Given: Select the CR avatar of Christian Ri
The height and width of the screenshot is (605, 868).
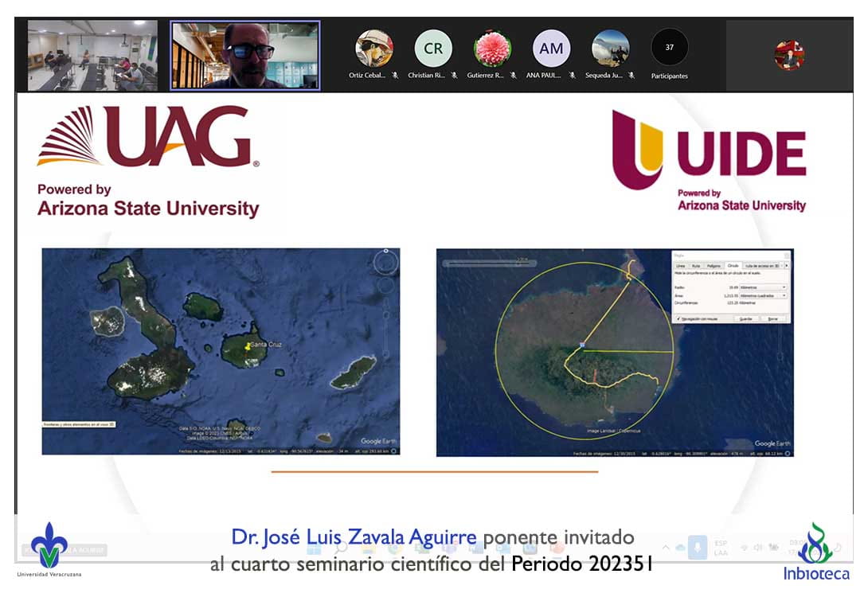Looking at the screenshot, I should coord(432,49).
